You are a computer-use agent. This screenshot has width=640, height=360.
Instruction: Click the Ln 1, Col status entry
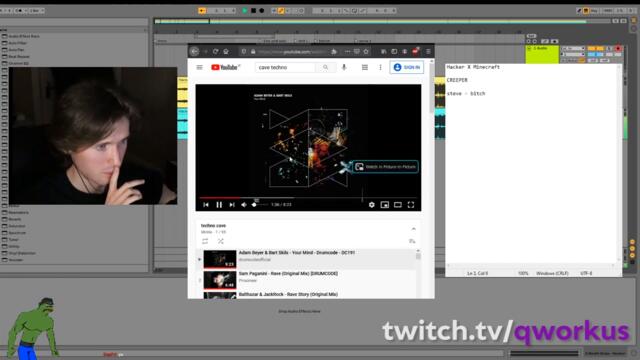[477, 273]
